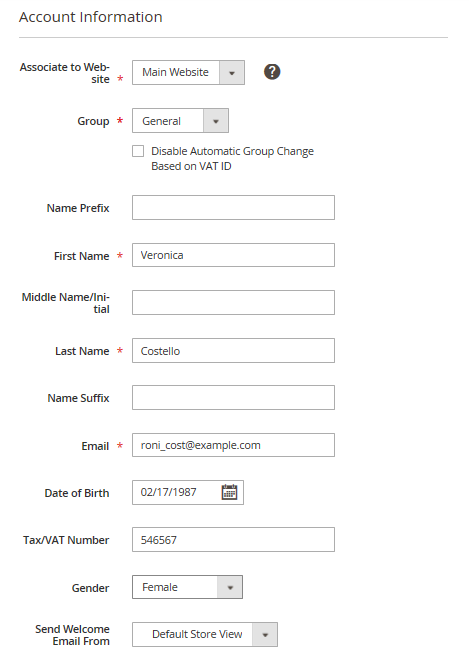Click the Email field with roni_cost@example.com
469x669 pixels.
coord(233,445)
